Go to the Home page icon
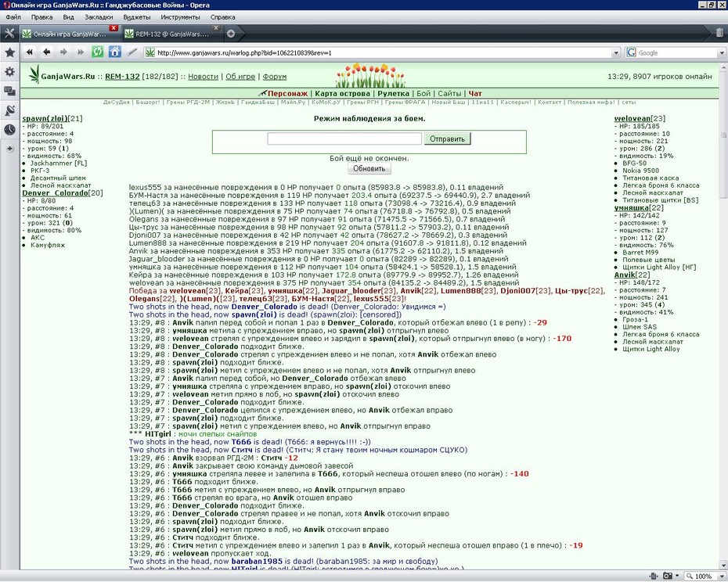This screenshot has height=582, width=728. pyautogui.click(x=114, y=52)
